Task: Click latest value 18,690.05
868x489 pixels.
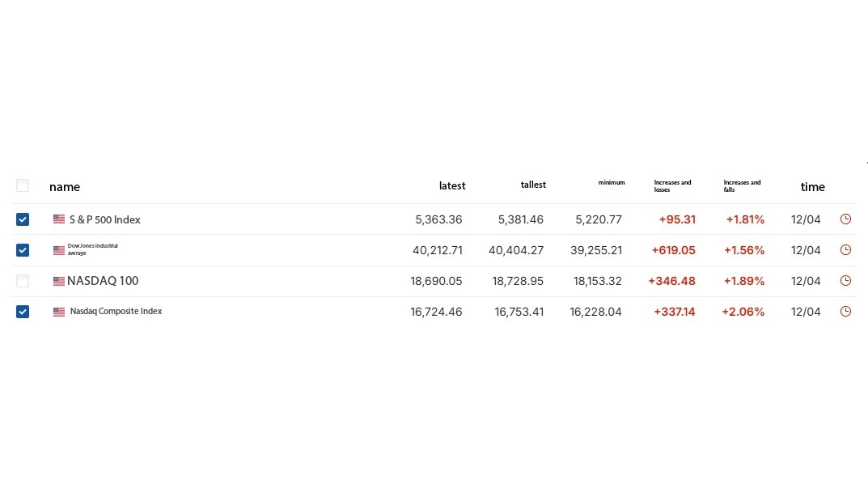Action: click(436, 281)
